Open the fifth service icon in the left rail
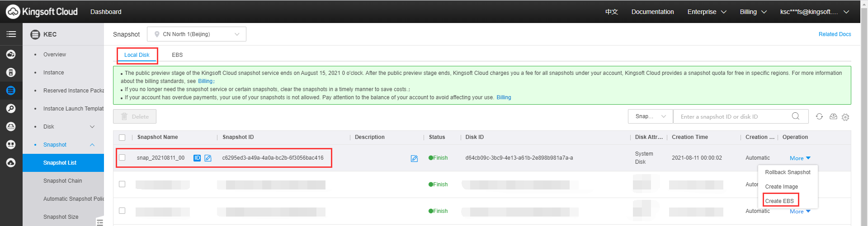The image size is (868, 226). tap(11, 127)
